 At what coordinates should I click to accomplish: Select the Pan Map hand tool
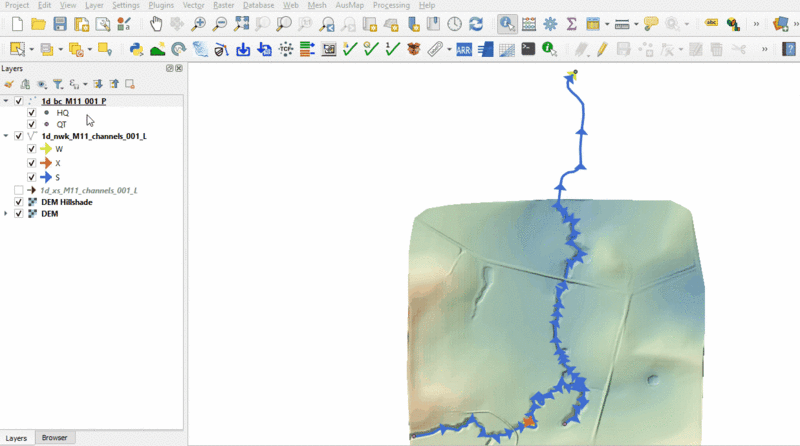click(x=156, y=23)
